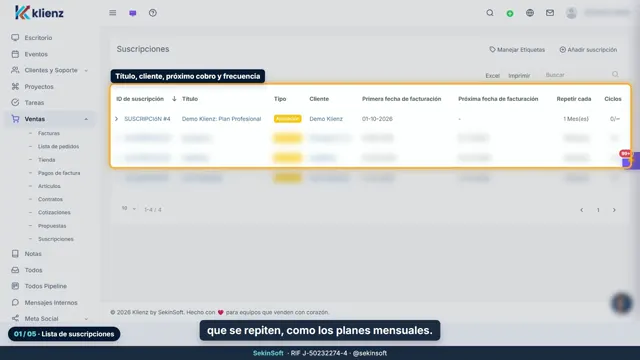Image resolution: width=640 pixels, height=360 pixels.
Task: Open the SUSCRIPCIÓN #4 link
Action: click(147, 119)
